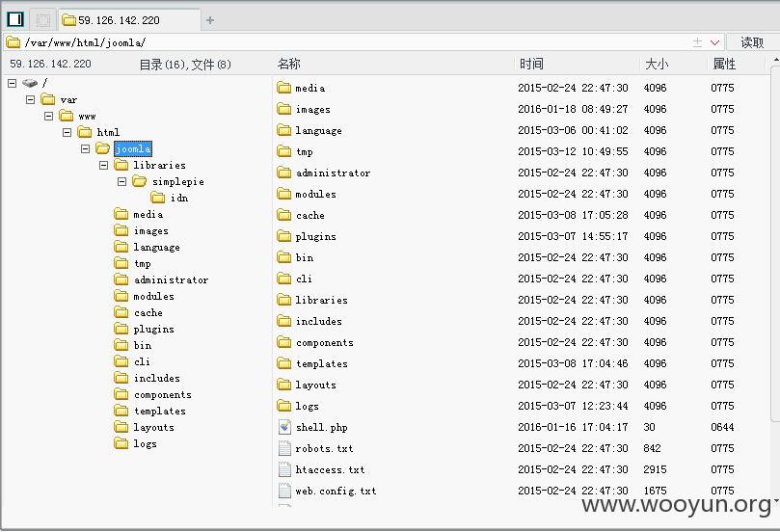Image resolution: width=780 pixels, height=532 pixels.
Task: Click the sidebar panel toggle icon
Action: [x=14, y=19]
